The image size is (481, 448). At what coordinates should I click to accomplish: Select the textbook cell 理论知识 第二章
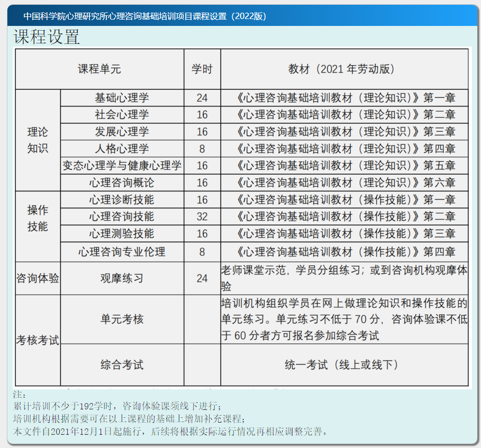344,115
